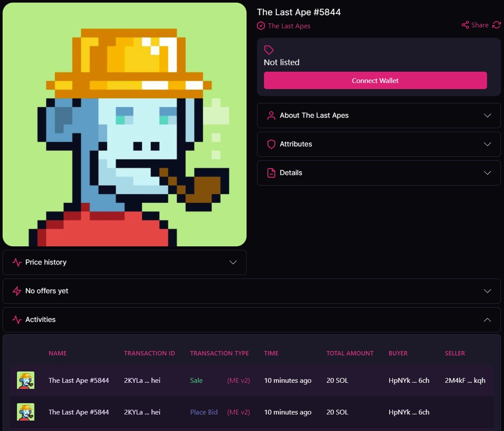Click the ape thumbnail in the Place Bid row

pyautogui.click(x=25, y=412)
